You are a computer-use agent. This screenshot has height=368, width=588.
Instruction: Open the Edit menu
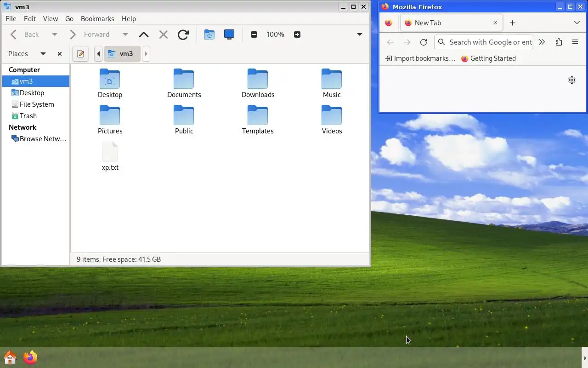(30, 19)
